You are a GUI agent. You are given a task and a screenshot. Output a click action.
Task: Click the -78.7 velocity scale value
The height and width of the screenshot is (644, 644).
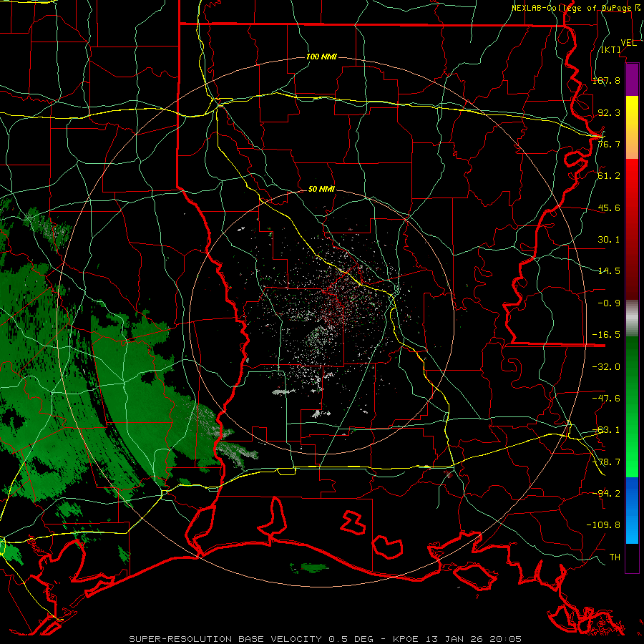click(x=606, y=462)
